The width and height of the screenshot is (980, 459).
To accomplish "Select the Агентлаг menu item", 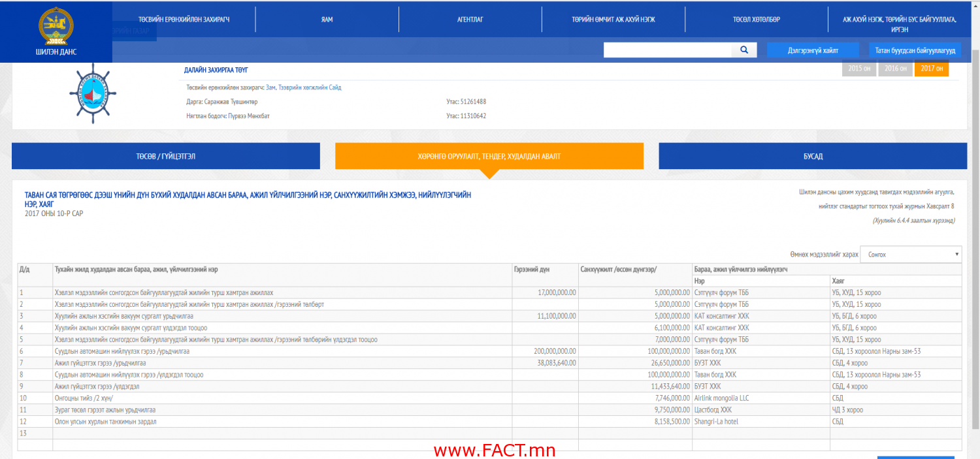I will tap(470, 20).
